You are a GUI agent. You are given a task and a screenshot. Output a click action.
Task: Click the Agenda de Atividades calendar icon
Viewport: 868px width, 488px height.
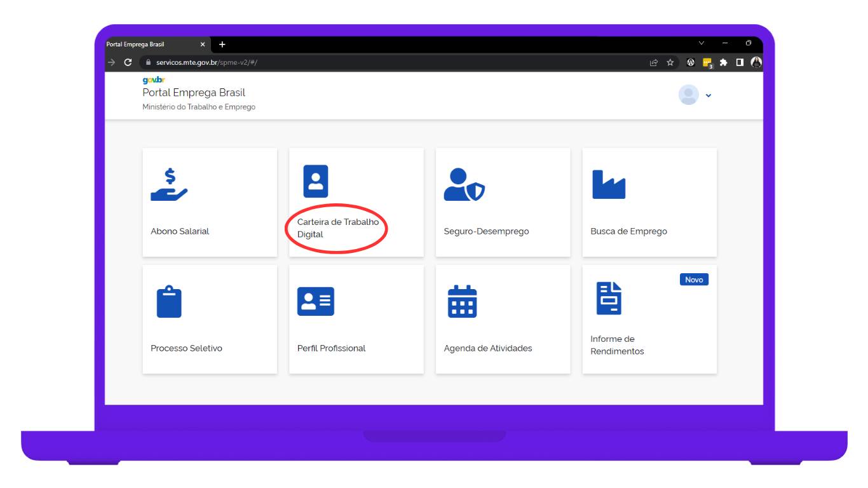[462, 301]
